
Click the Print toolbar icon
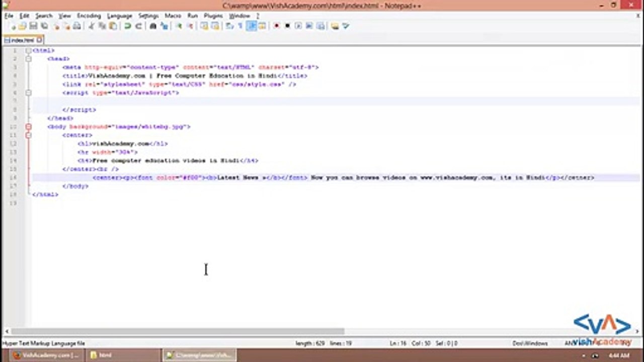[x=78, y=26]
